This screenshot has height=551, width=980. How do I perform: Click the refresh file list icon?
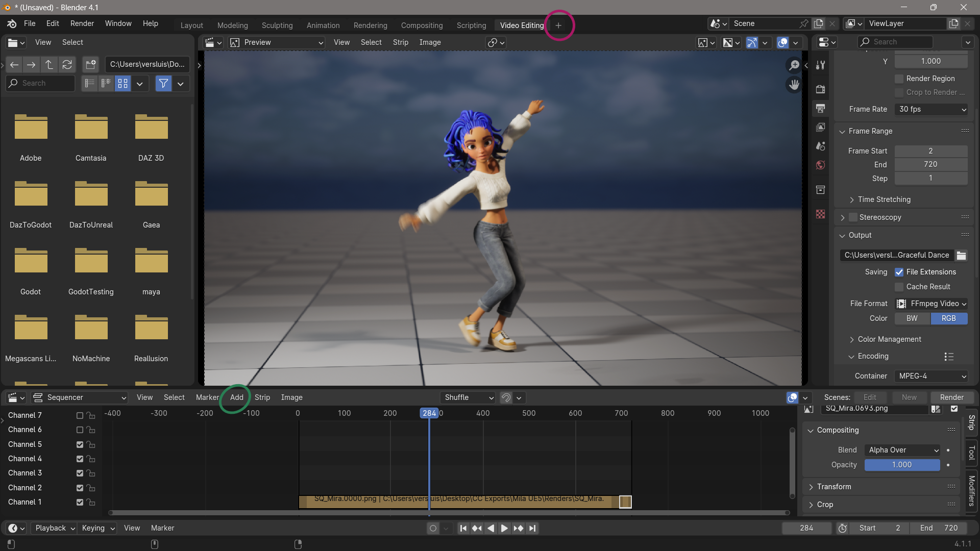[x=67, y=64]
